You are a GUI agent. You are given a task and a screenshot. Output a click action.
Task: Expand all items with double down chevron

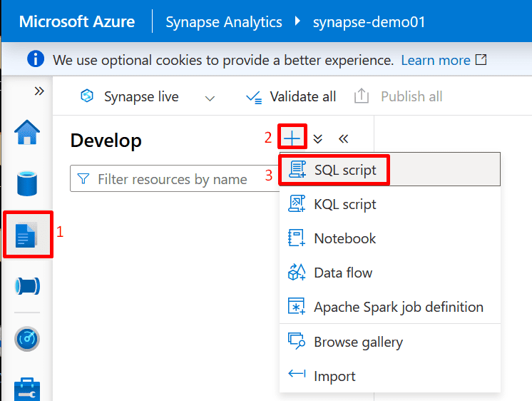click(x=318, y=138)
